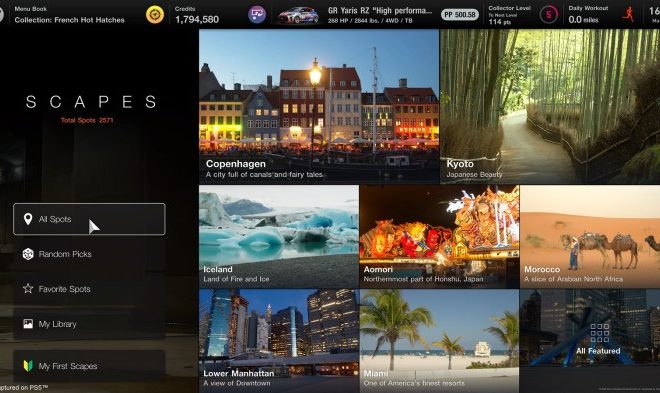Open the Copenhagen featured scape
Image resolution: width=660 pixels, height=393 pixels.
coord(319,106)
